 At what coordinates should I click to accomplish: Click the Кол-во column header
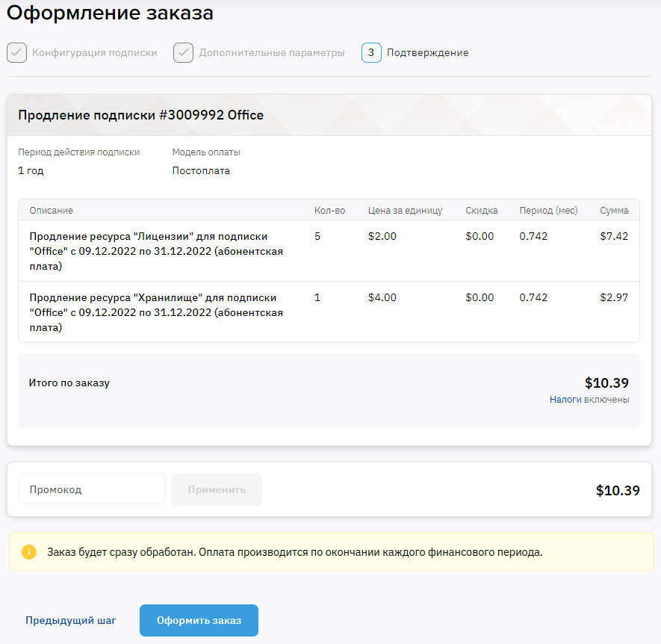tap(329, 210)
